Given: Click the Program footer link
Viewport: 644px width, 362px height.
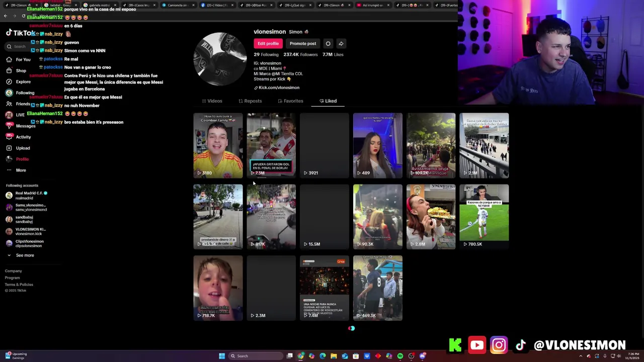Looking at the screenshot, I should coord(13,278).
